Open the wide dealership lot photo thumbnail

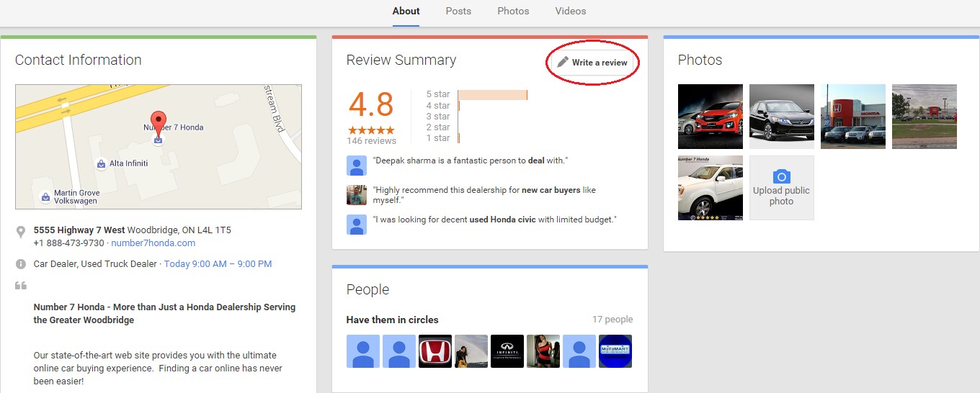pos(925,117)
